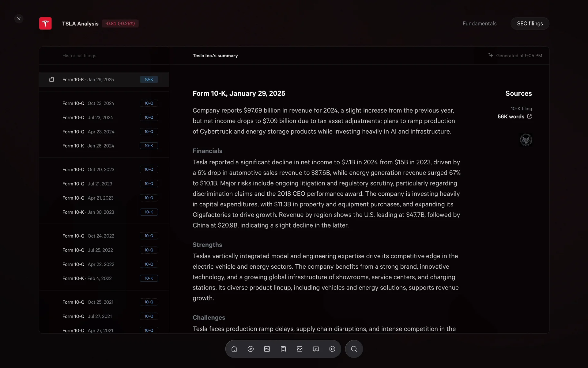Select Form 10-Q Oct 25, 2021 filing
This screenshot has width=588, height=368.
coord(88,302)
